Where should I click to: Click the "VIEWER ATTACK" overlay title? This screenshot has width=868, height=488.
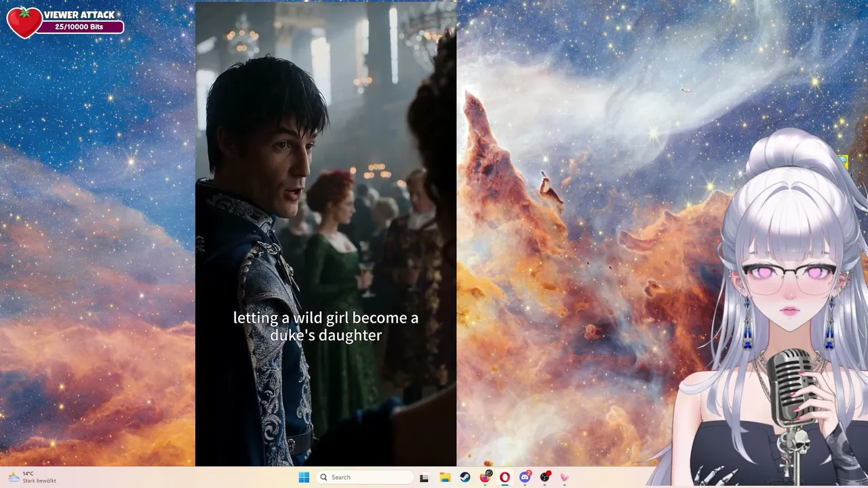pyautogui.click(x=79, y=15)
